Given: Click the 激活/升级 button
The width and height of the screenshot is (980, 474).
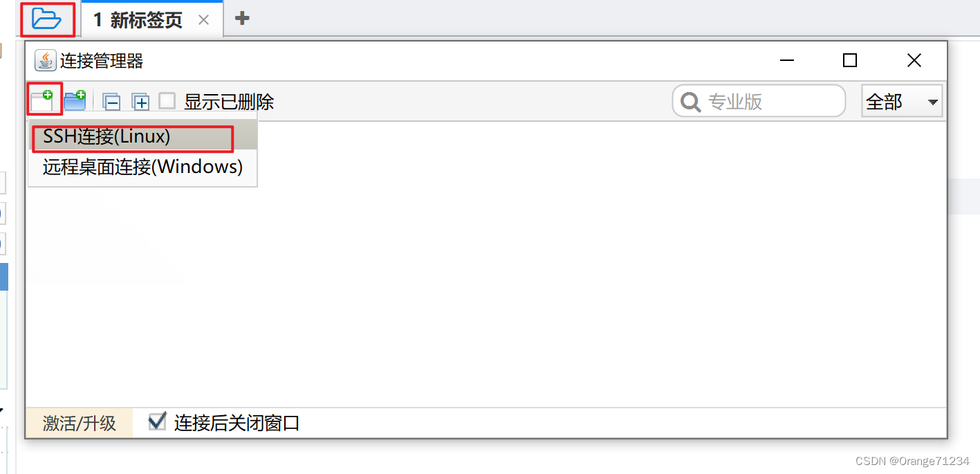Looking at the screenshot, I should point(79,423).
